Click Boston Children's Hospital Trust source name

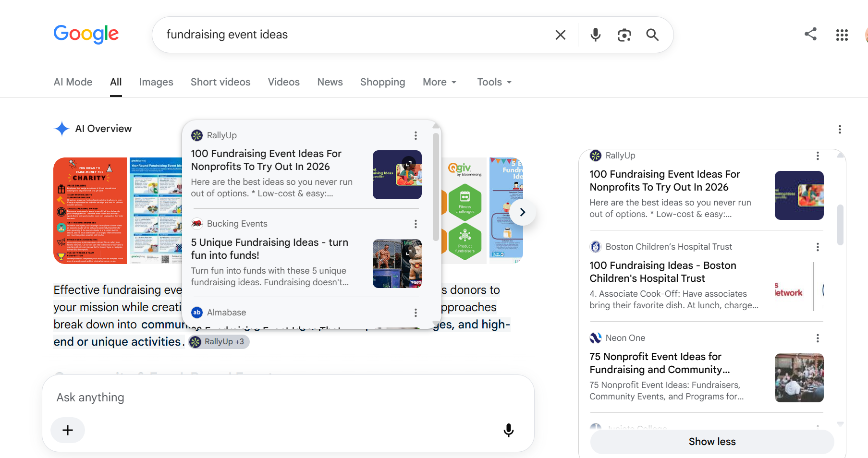coord(669,247)
